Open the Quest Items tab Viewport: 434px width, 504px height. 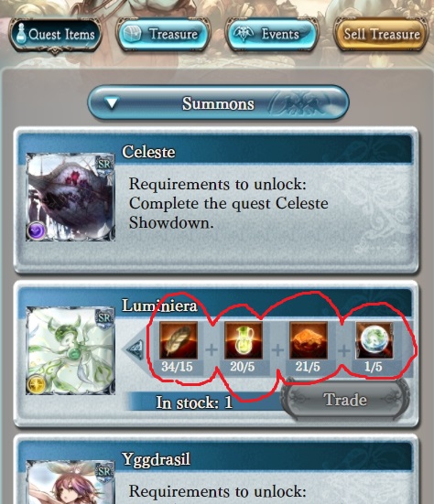pyautogui.click(x=55, y=35)
